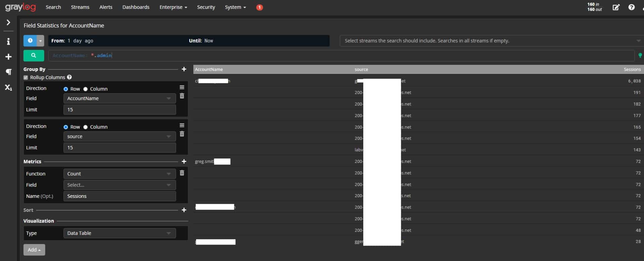The image size is (644, 261).
Task: Open the sidebar paragraph formatting icon
Action: [x=8, y=72]
